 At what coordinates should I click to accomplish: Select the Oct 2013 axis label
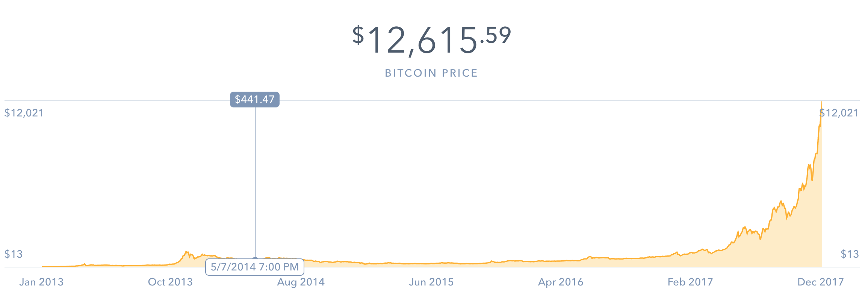coord(170,282)
